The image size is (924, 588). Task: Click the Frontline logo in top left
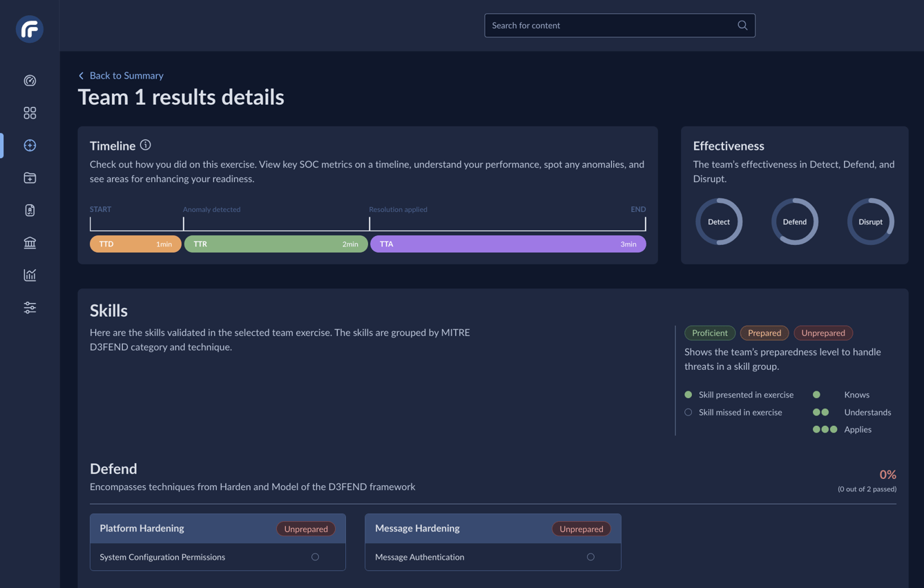point(29,29)
